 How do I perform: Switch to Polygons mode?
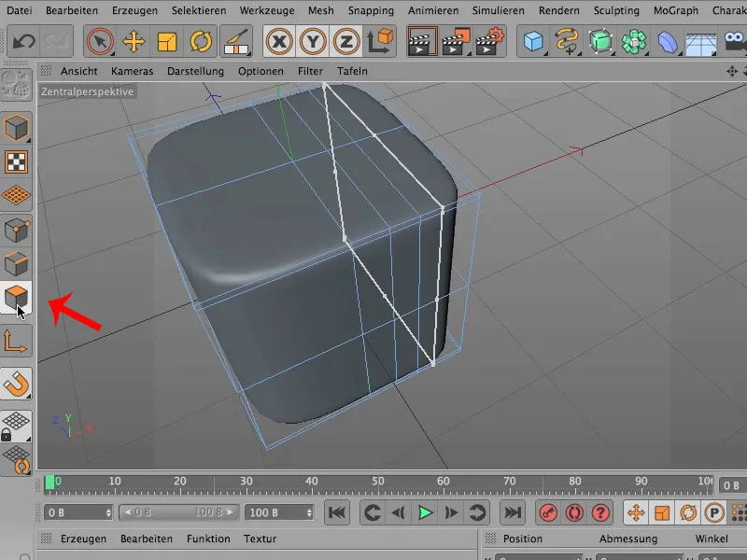[16, 297]
